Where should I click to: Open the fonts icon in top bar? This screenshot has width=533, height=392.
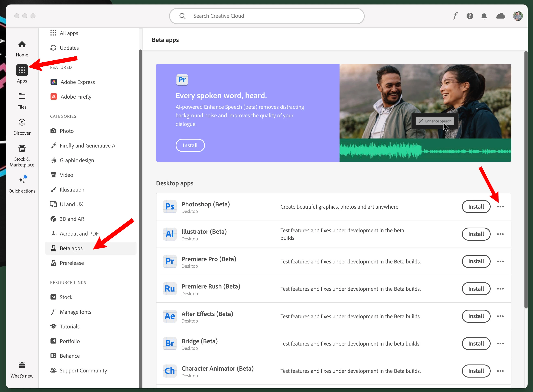click(455, 16)
